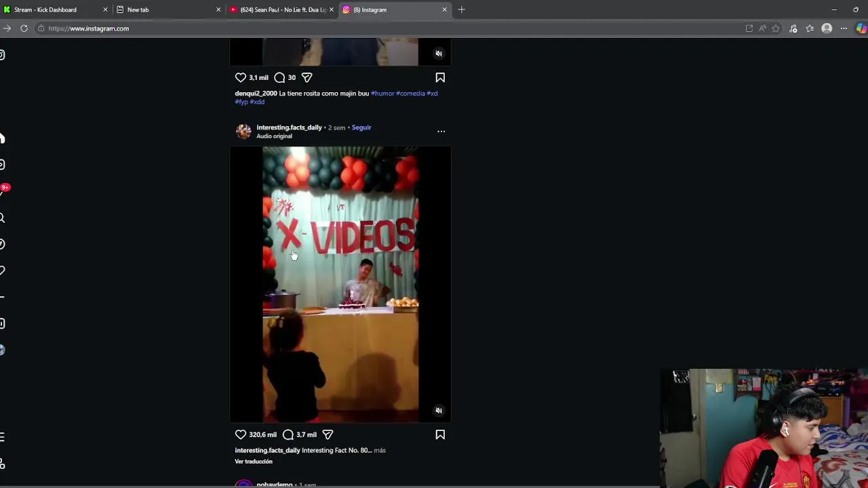Image resolution: width=868 pixels, height=488 pixels.
Task: Go to Instagram Home in the sidebar
Action: [2, 138]
